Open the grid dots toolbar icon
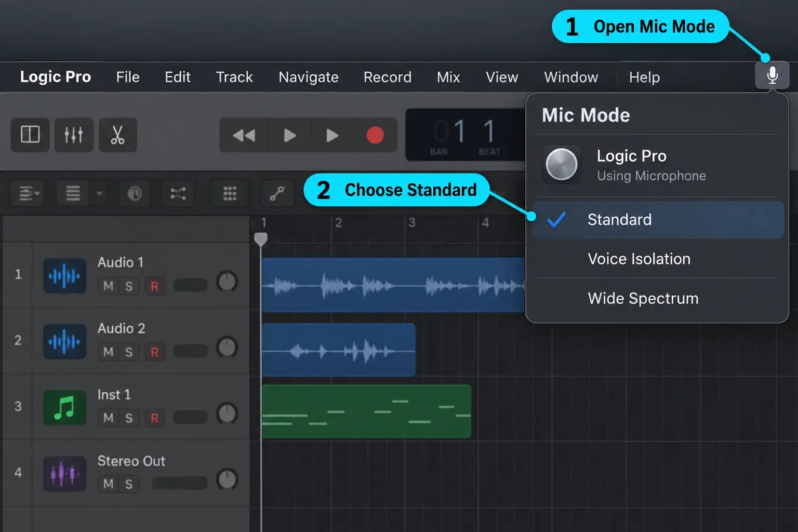798x532 pixels. (230, 193)
